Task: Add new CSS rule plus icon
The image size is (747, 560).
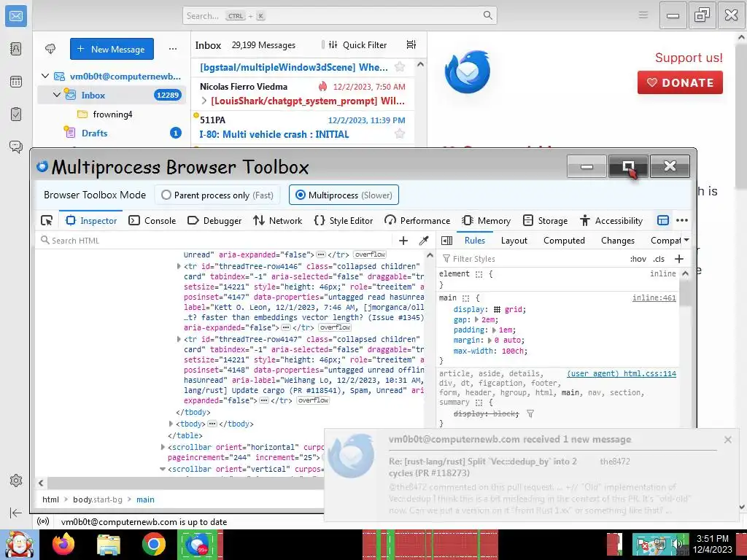Action: coord(679,259)
